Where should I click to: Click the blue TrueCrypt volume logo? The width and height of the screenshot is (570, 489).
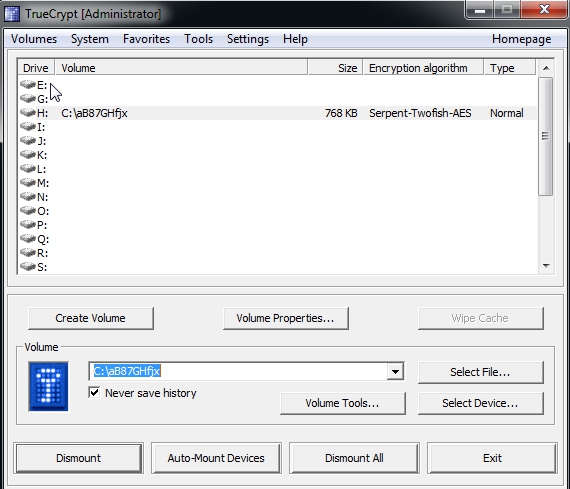click(x=48, y=386)
